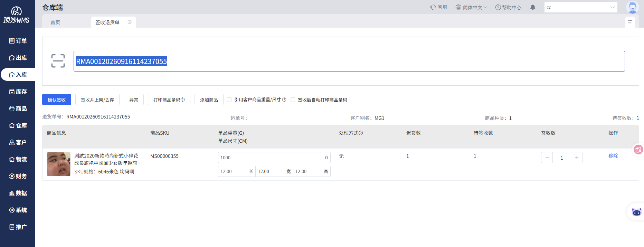Open the 物流 sidebar section
Image resolution: width=644 pixels, height=247 pixels.
point(18,159)
